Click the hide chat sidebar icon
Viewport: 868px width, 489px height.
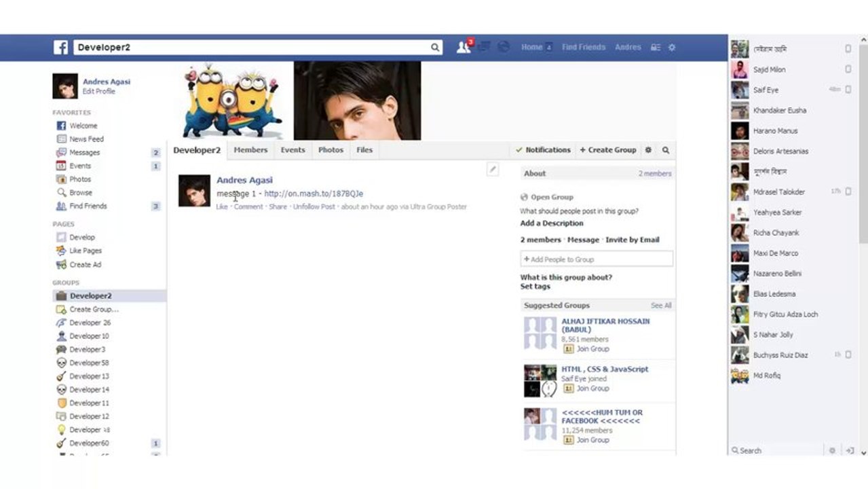click(x=850, y=450)
